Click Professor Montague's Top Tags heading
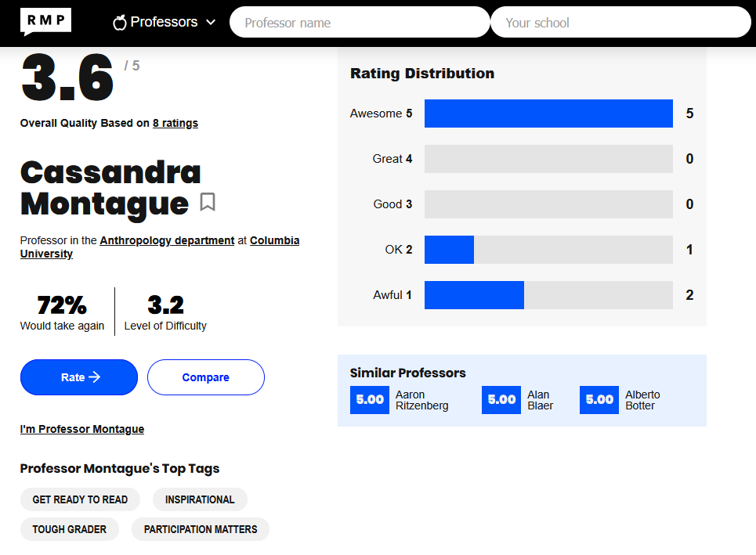The width and height of the screenshot is (756, 555). point(120,469)
